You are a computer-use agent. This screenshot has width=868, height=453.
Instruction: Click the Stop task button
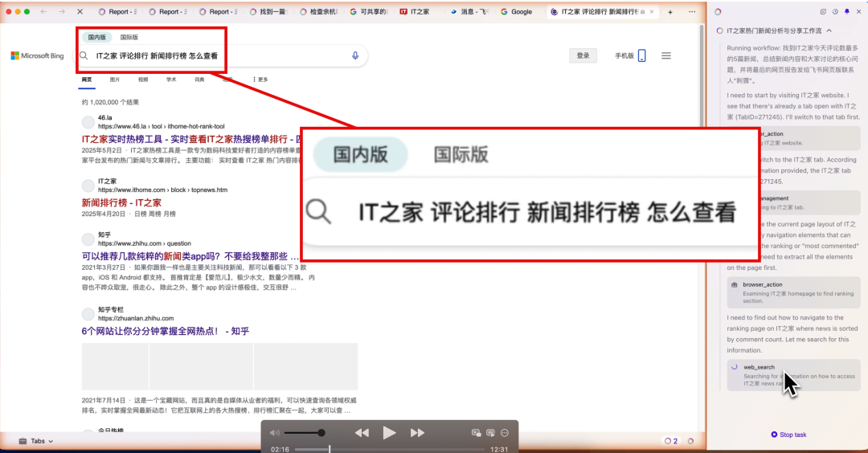click(788, 435)
